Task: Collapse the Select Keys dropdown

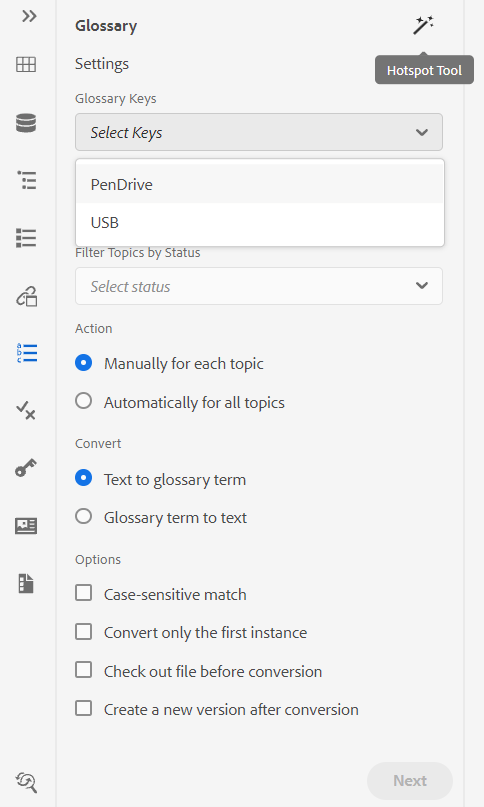Action: pyautogui.click(x=259, y=132)
